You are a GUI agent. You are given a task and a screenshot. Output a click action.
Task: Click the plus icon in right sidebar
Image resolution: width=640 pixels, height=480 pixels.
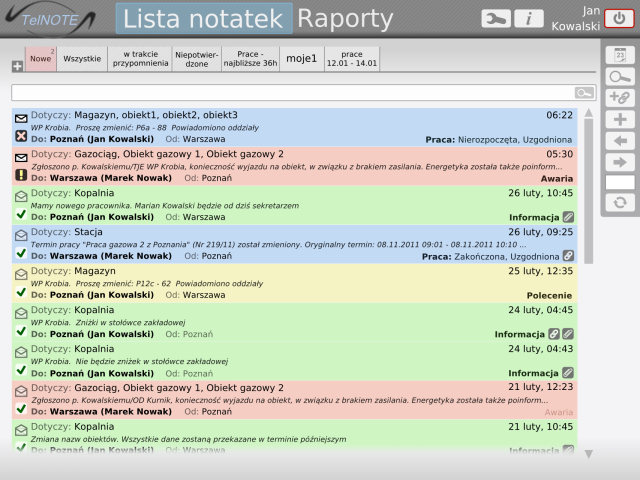pyautogui.click(x=619, y=119)
